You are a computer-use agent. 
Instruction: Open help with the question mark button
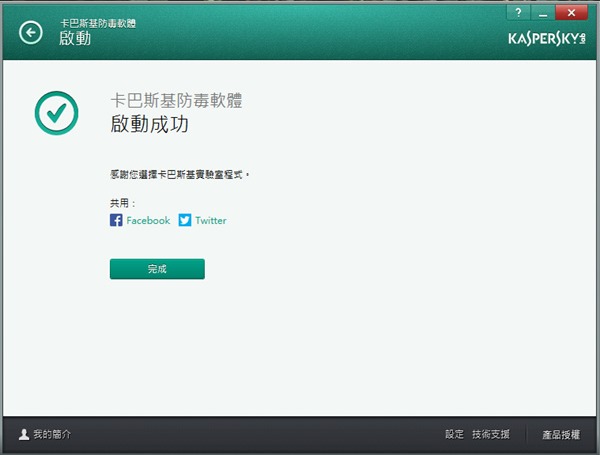click(x=518, y=13)
